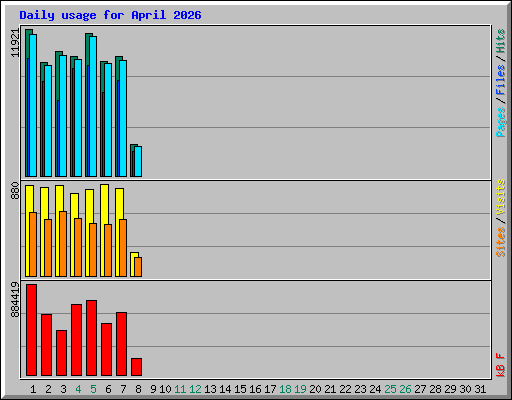Image resolution: width=512 pixels, height=400 pixels.
Task: Click day 30 on the x-axis
Action: 465,389
